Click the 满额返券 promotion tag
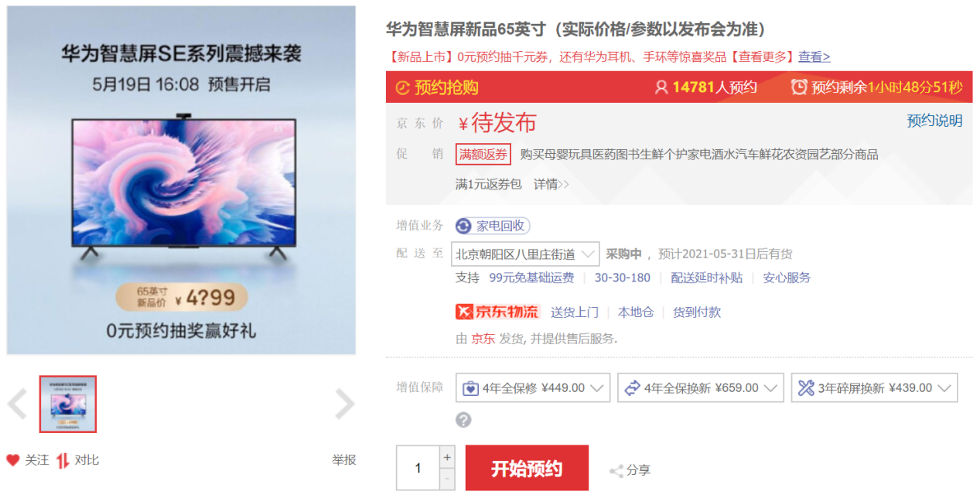Screen dimensions: 980x498 point(483,154)
